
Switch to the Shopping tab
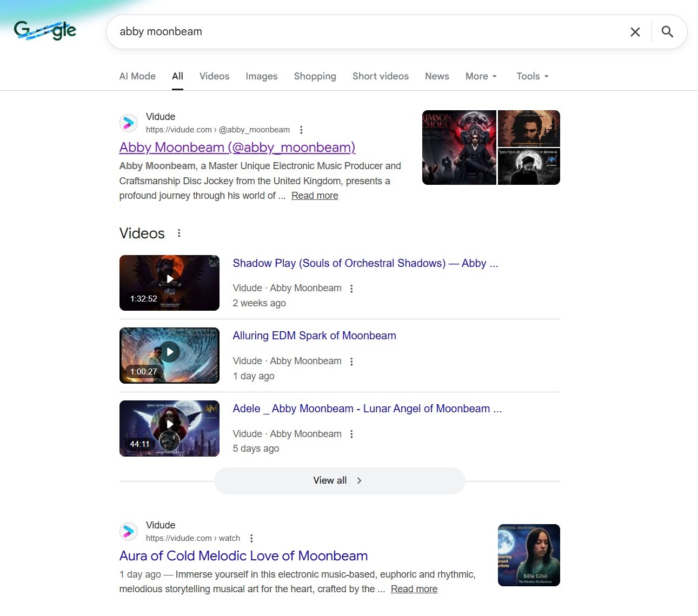tap(315, 76)
